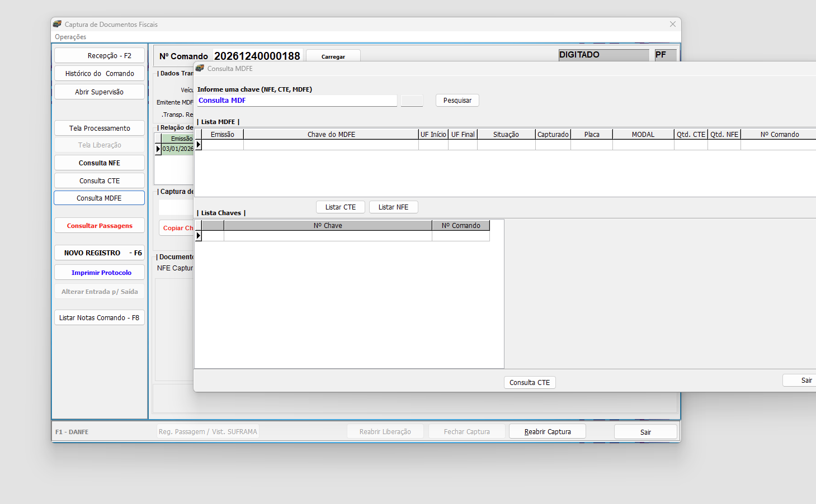
Task: Close the Captura de Documentos Fiscais window
Action: [x=672, y=24]
